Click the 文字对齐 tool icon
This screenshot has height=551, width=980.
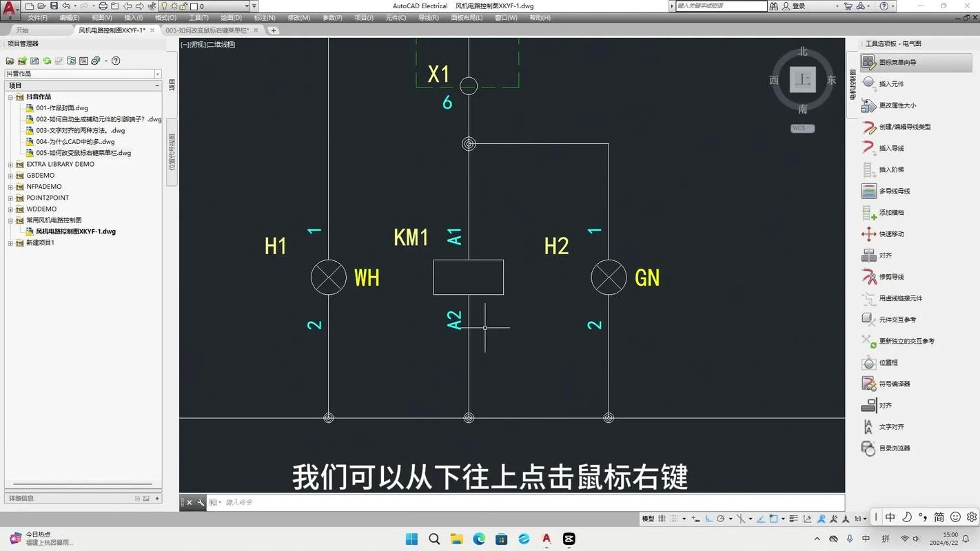pyautogui.click(x=868, y=427)
